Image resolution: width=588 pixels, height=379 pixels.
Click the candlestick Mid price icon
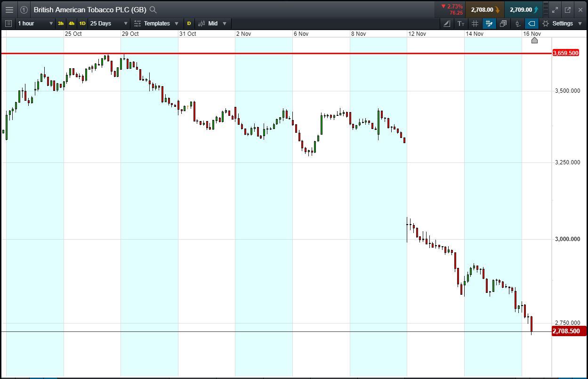coord(201,23)
